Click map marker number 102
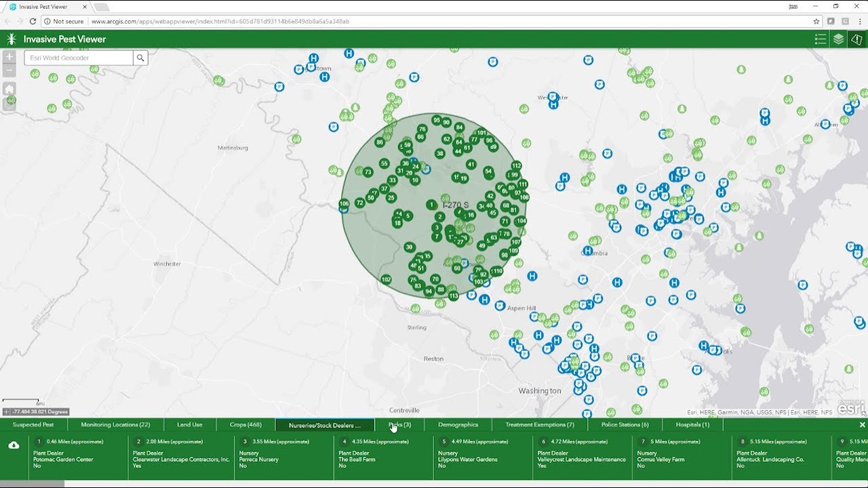Viewport: 868px width, 488px height. (x=386, y=279)
